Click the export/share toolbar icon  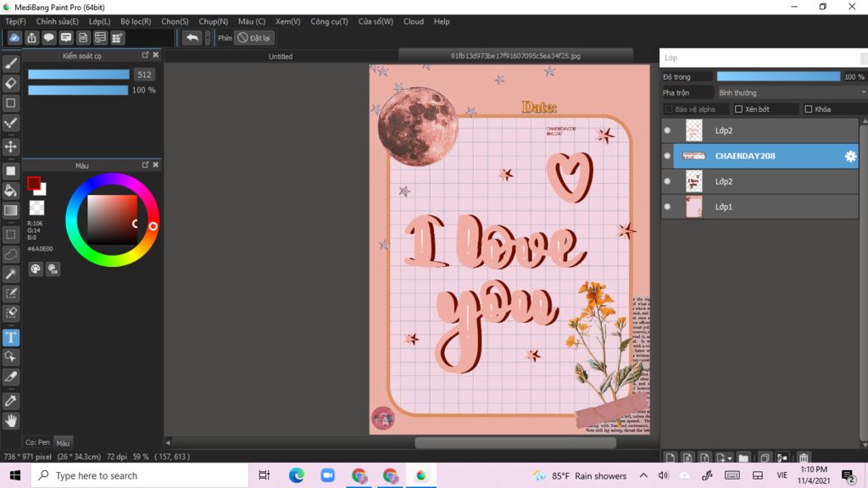click(x=31, y=37)
